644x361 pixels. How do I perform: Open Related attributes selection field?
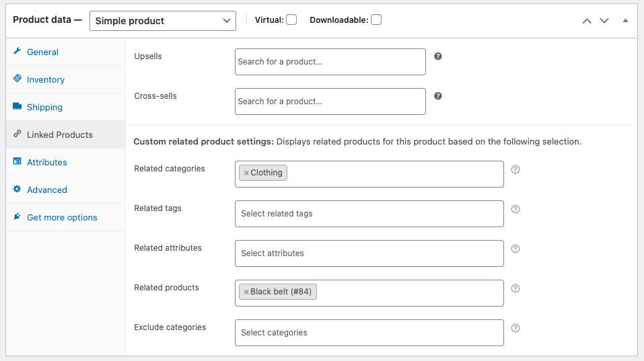369,253
